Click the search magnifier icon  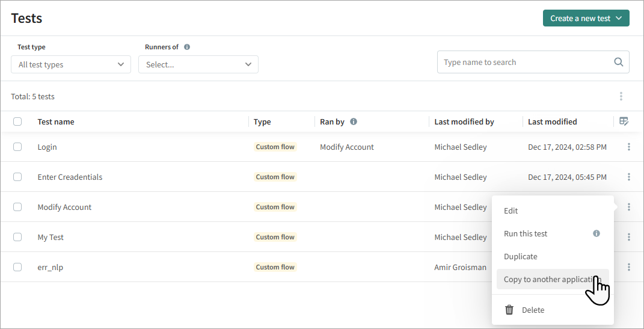click(x=618, y=62)
